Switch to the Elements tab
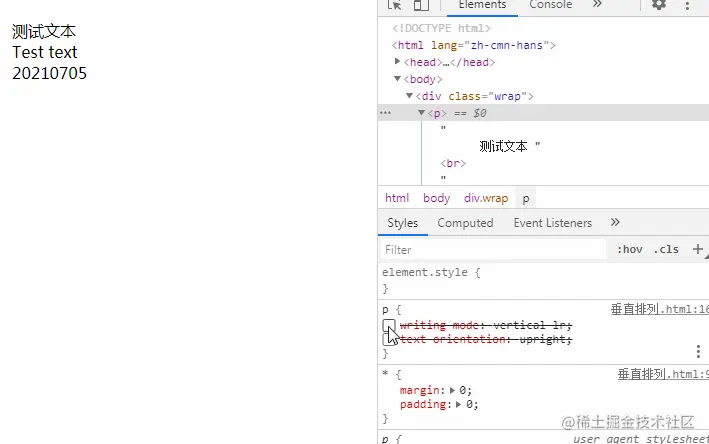Image resolution: width=709 pixels, height=444 pixels. pyautogui.click(x=482, y=5)
